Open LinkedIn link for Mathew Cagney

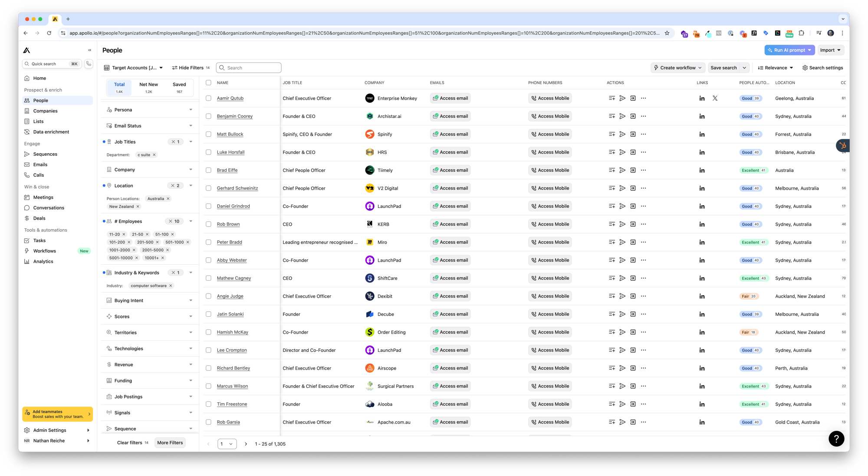702,278
